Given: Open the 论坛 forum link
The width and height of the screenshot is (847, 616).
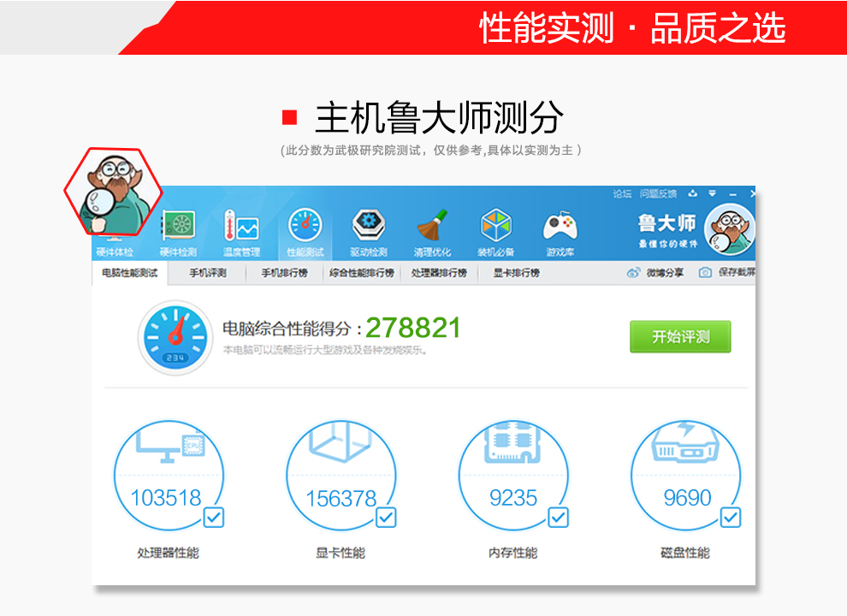Looking at the screenshot, I should coord(622,193).
